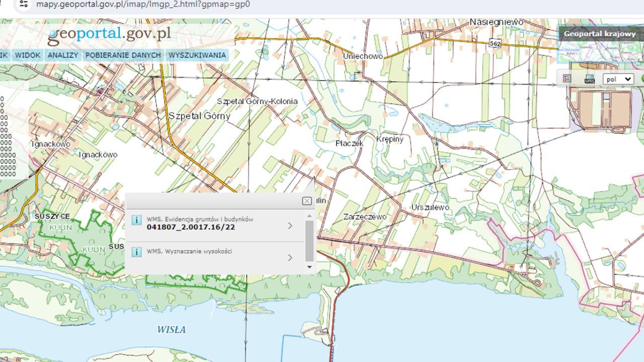The height and width of the screenshot is (362, 644).
Task: Click the Szpetal Górny-Kolonia map label
Action: pyautogui.click(x=257, y=101)
